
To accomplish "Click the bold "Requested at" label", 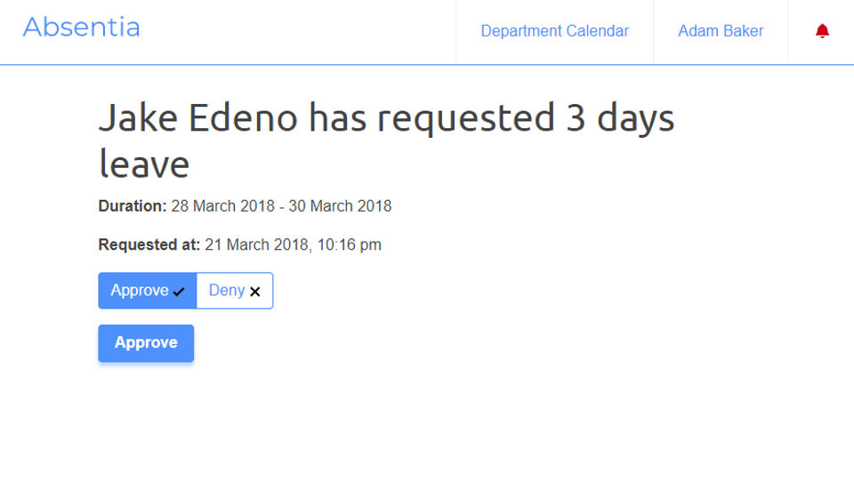I will pyautogui.click(x=149, y=244).
